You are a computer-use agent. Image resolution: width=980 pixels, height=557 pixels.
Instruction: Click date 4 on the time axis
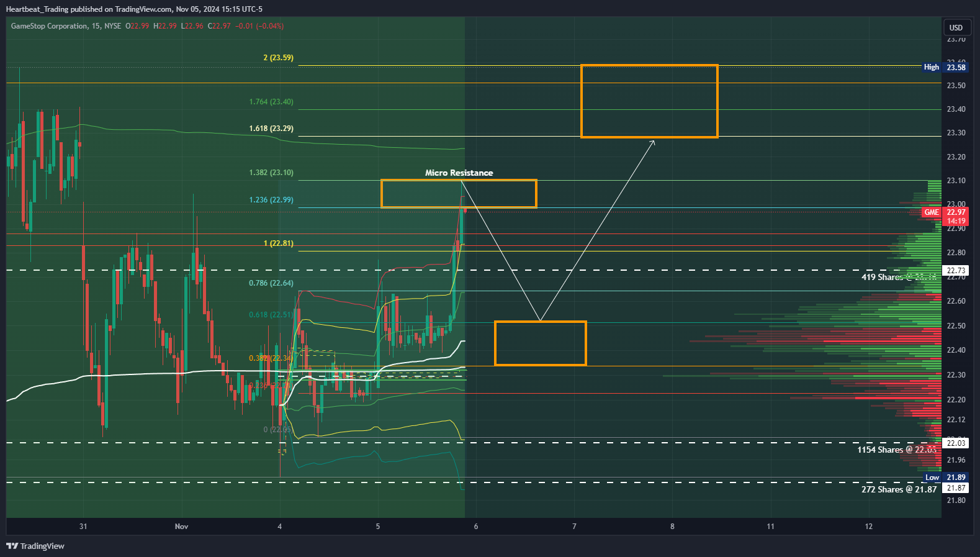pos(279,526)
